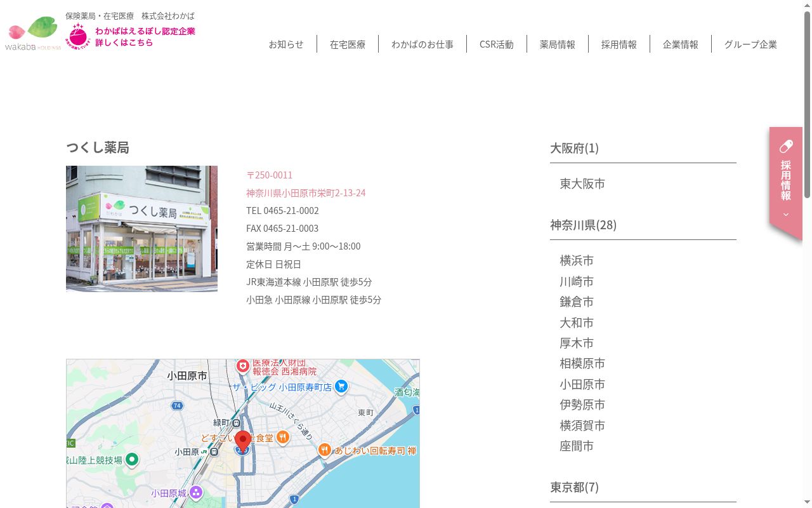
Task: Click the pink Eruboshi certification badge
Action: click(x=79, y=36)
